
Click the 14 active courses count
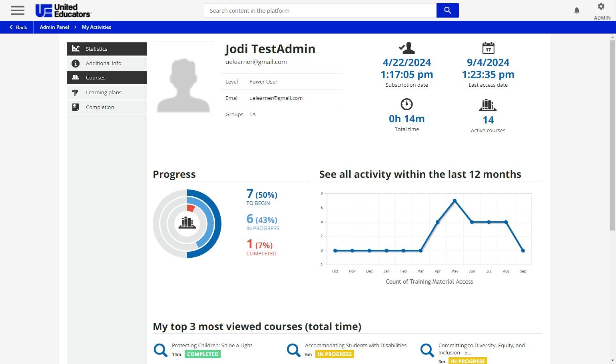[x=488, y=120]
